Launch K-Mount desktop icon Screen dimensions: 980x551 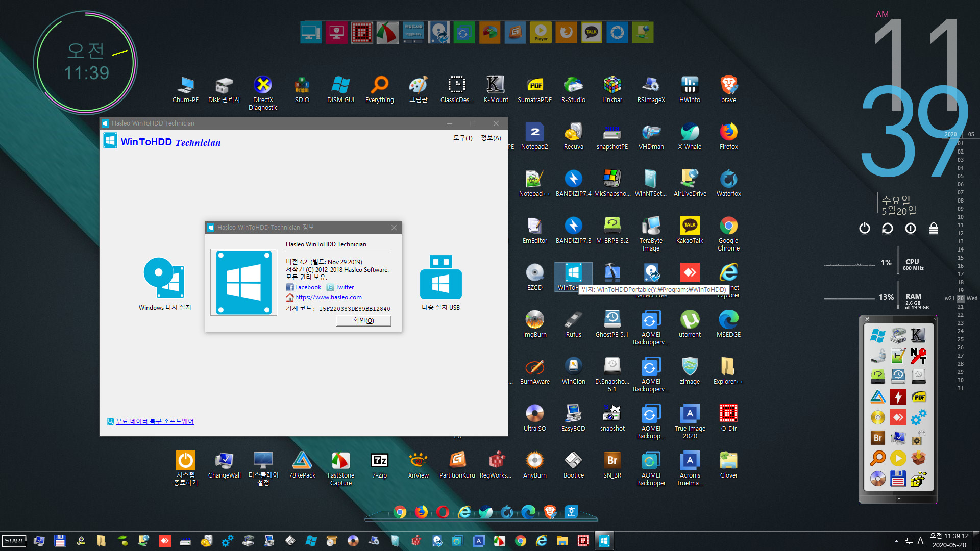(x=496, y=89)
